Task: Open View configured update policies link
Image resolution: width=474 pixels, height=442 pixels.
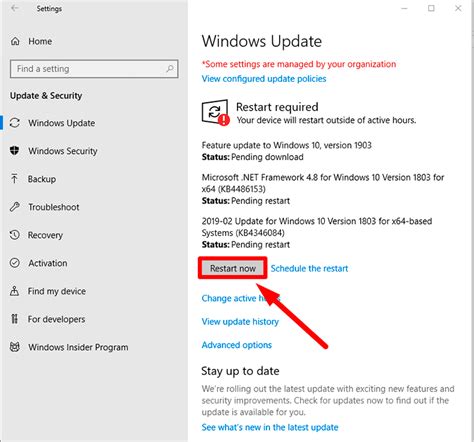Action: 264,79
